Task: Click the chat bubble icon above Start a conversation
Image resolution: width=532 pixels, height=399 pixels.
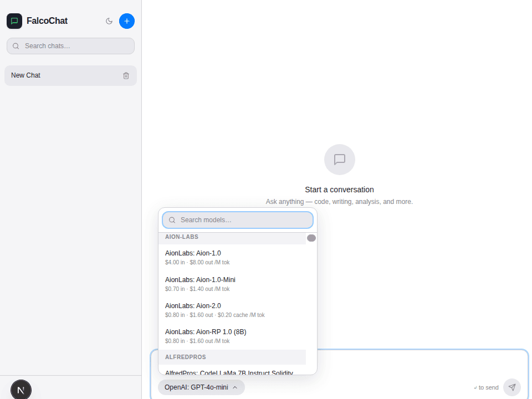Action: coord(340,160)
